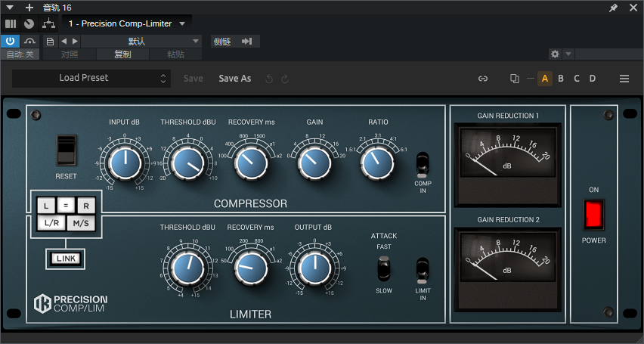Click the 粘贴 paste button
644x344 pixels.
[x=175, y=54]
